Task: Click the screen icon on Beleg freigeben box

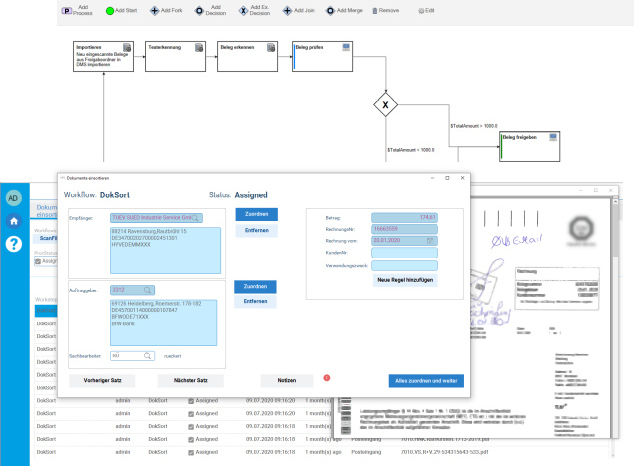Action: [x=553, y=137]
